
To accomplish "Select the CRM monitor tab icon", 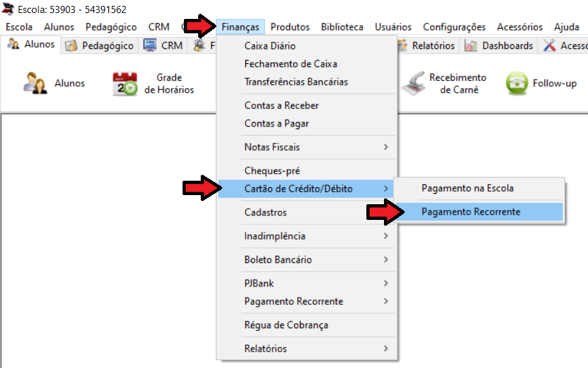I will pos(150,45).
